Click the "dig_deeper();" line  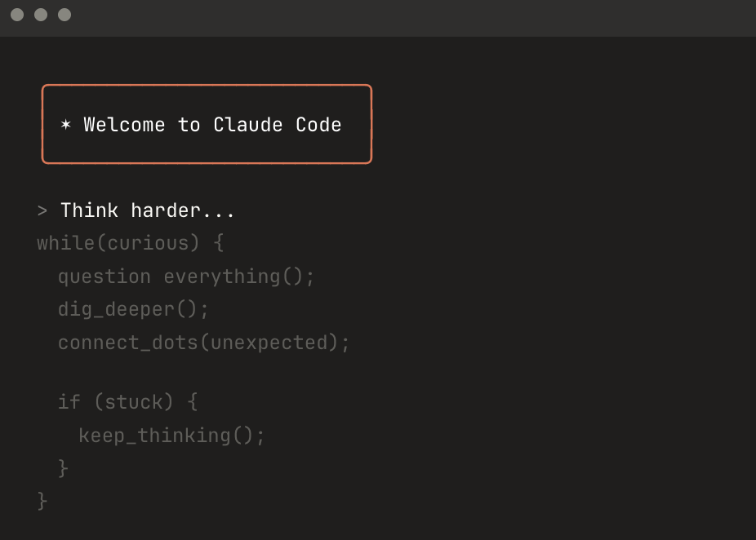[133, 310]
